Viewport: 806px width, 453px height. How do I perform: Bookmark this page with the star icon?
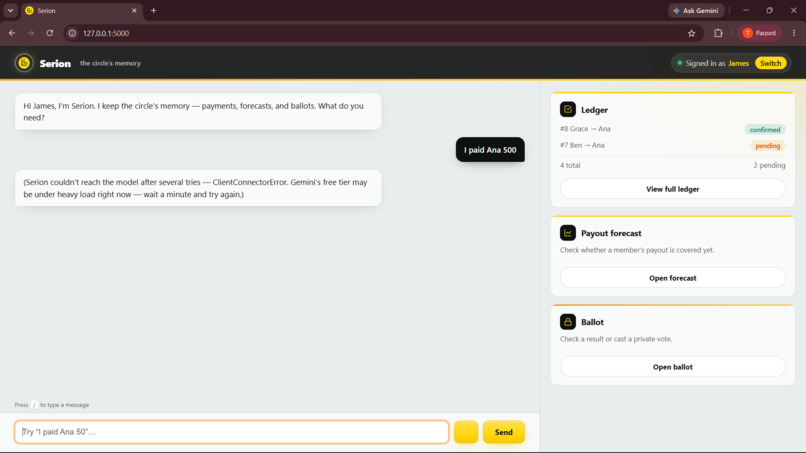click(x=691, y=33)
